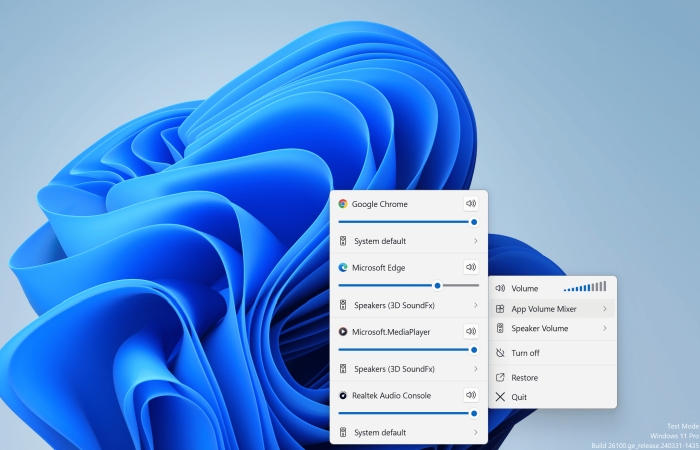Expand output device chevron under Google Chrome

point(475,241)
